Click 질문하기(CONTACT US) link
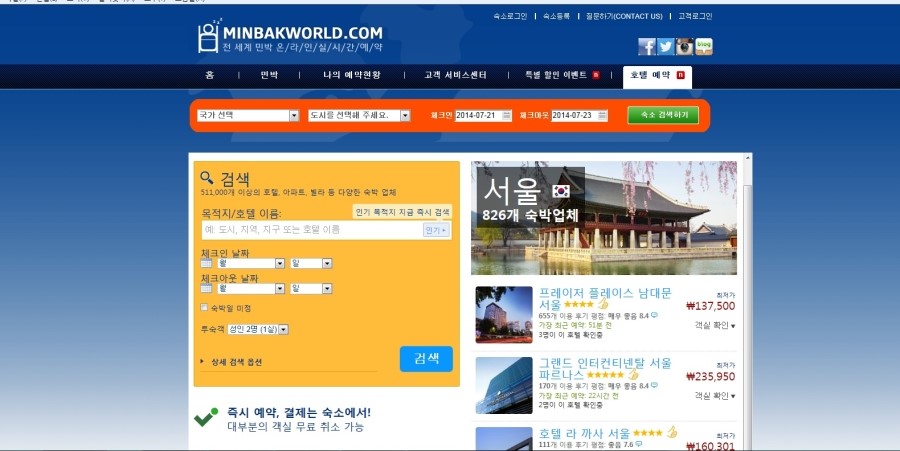The height and width of the screenshot is (451, 900). (624, 17)
